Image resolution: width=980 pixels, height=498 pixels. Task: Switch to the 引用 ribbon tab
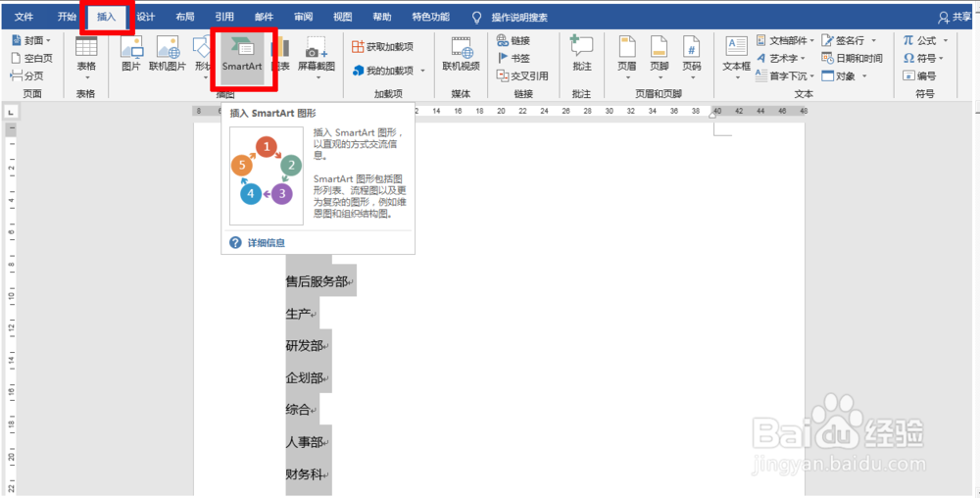click(x=224, y=17)
